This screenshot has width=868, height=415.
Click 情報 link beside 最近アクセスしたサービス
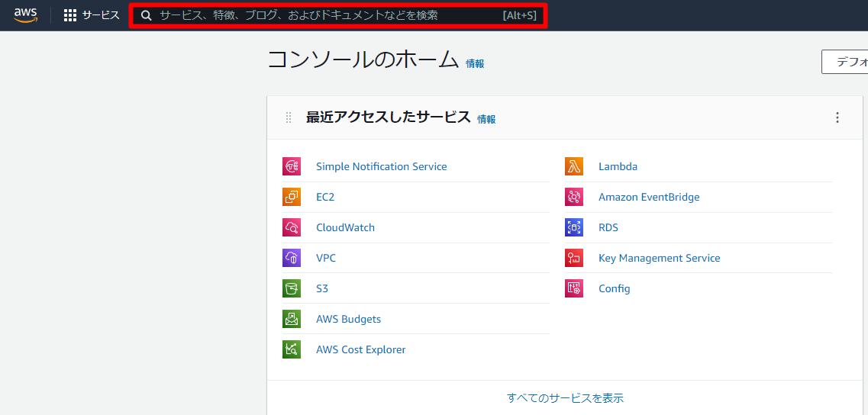tap(486, 119)
